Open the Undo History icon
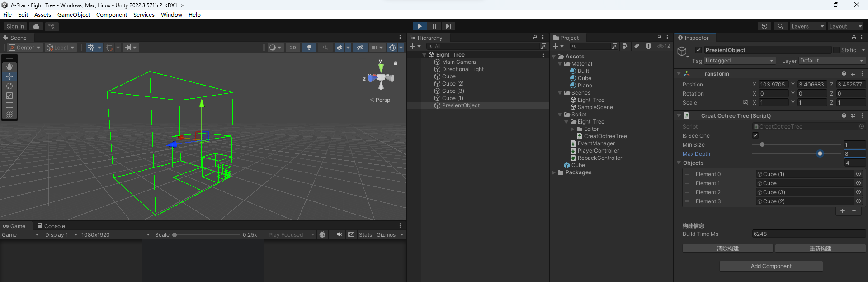Viewport: 868px width, 282px height. [x=764, y=26]
